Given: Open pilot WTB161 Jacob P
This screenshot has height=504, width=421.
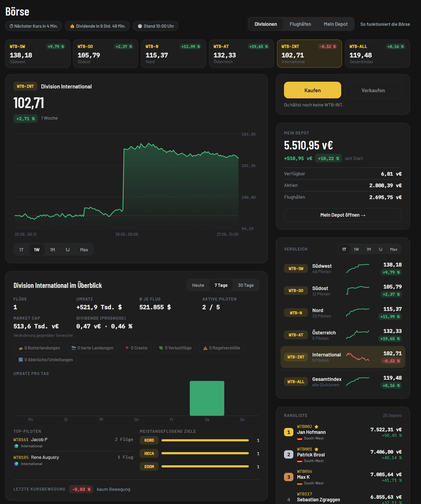Looking at the screenshot, I should coord(73,442).
